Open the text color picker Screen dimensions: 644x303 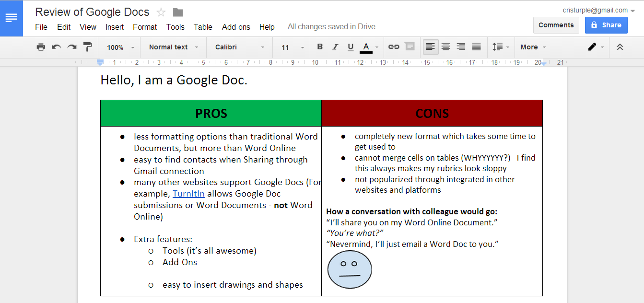369,47
